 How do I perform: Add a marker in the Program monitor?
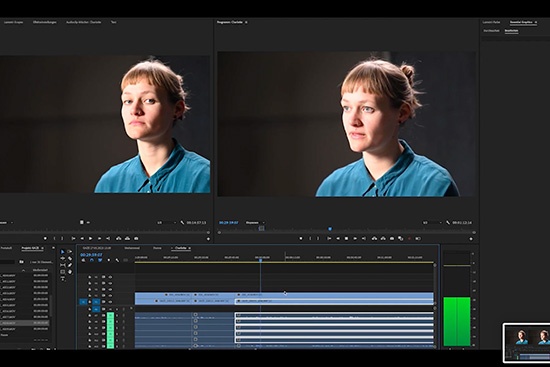[x=301, y=238]
